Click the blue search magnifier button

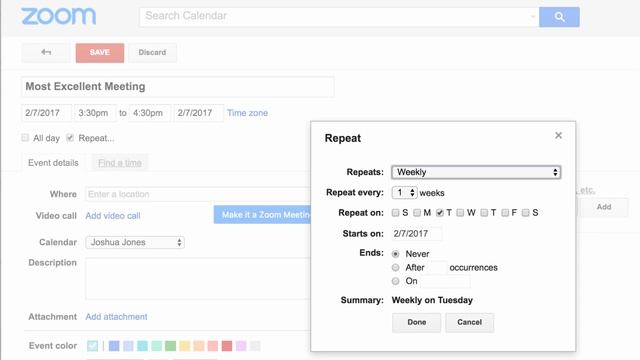[559, 17]
